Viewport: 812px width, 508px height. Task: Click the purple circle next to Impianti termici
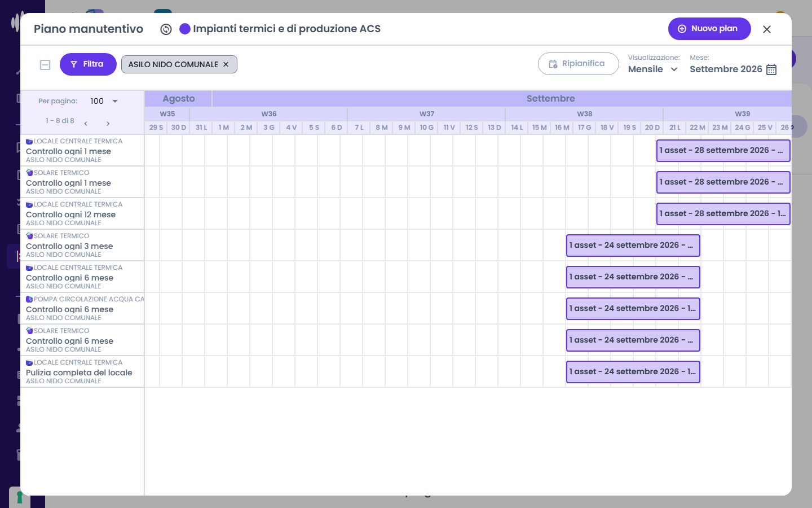[185, 29]
